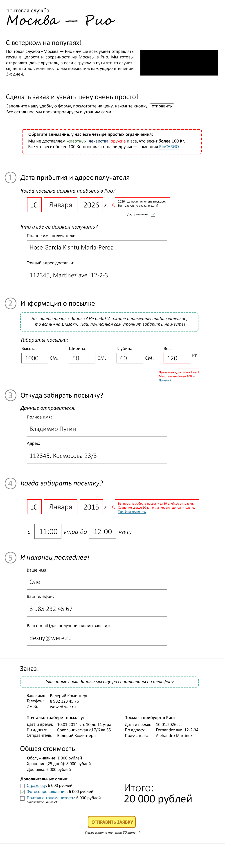Click the "Москва — Рио" handwritten logo
Image resolution: width=225 pixels, height=868 pixels.
(61, 20)
